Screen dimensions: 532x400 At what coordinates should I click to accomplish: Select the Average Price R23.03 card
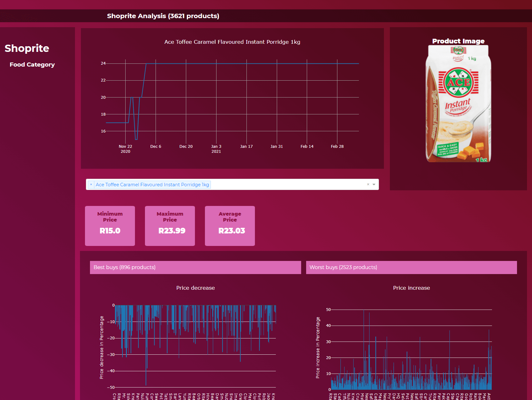pos(230,226)
